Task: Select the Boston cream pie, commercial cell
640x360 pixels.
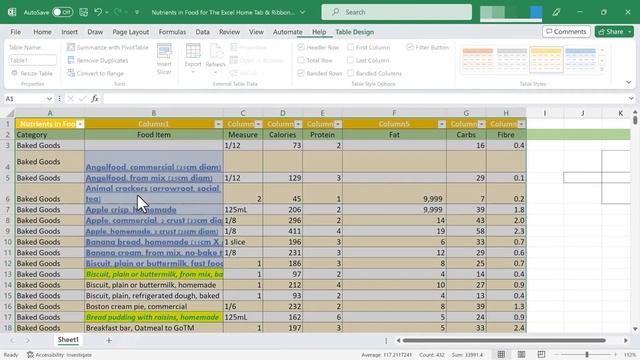Action: click(154, 307)
